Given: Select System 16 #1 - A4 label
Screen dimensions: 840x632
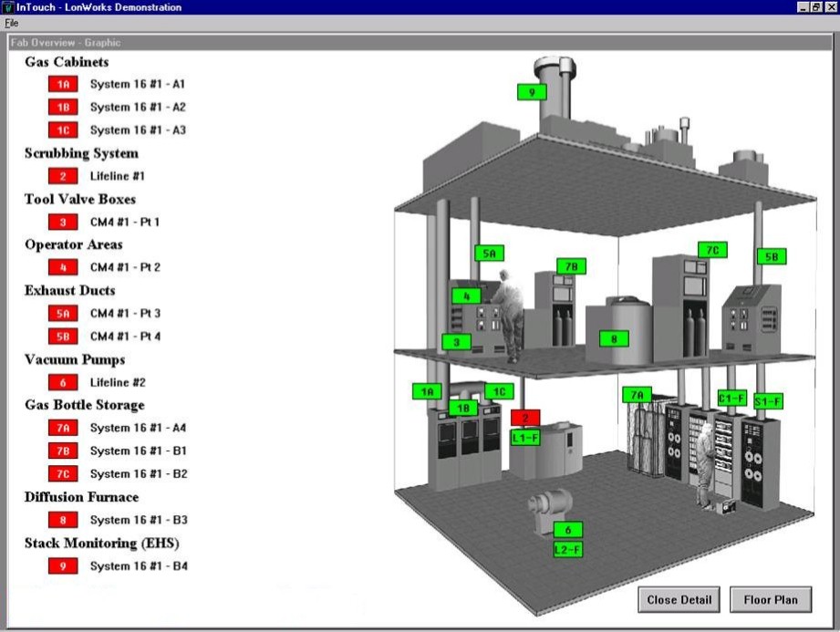Looking at the screenshot, I should 138,428.
